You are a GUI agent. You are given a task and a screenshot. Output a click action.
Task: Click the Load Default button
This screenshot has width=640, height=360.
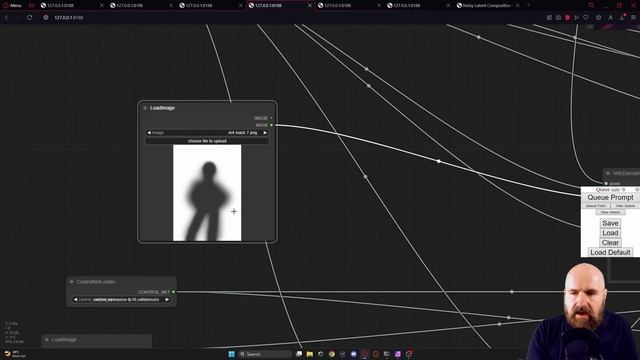coord(610,253)
